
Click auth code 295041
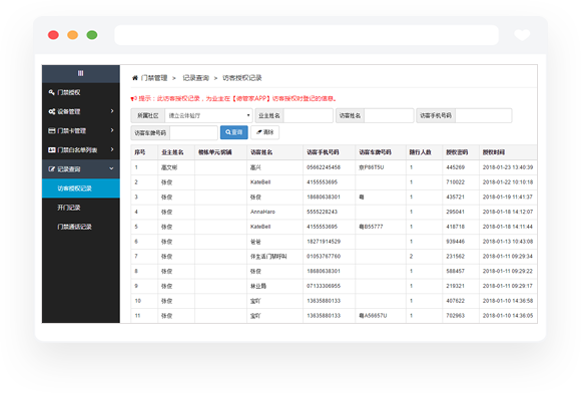[x=455, y=212]
